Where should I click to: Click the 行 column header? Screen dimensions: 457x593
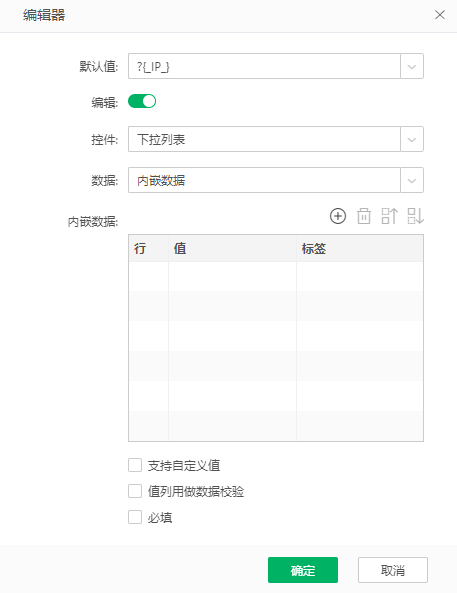(149, 248)
